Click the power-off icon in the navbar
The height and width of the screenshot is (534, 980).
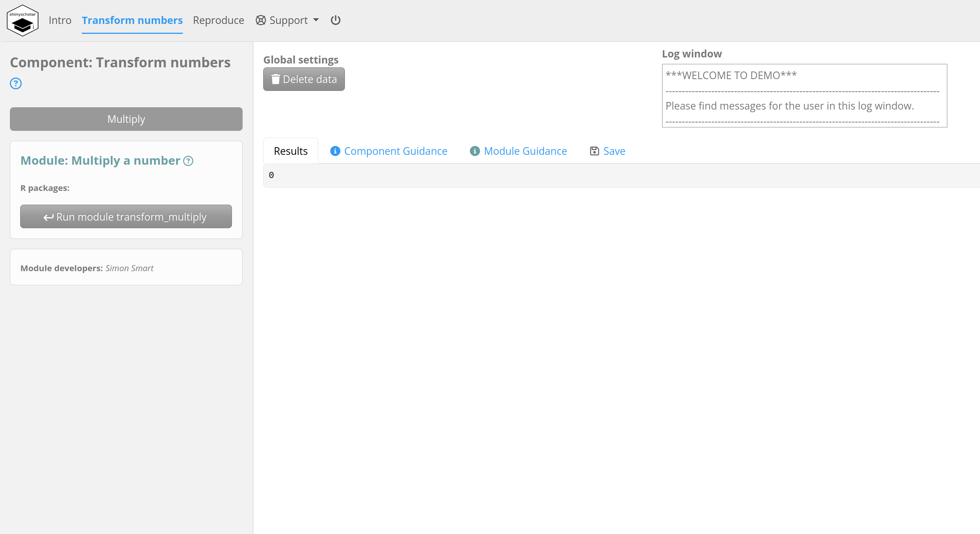click(335, 20)
